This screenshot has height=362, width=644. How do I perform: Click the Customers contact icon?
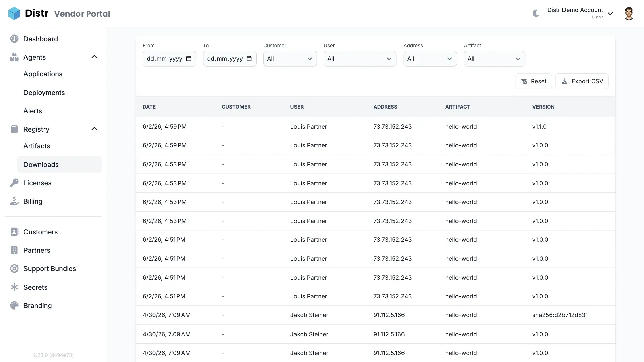point(14,232)
